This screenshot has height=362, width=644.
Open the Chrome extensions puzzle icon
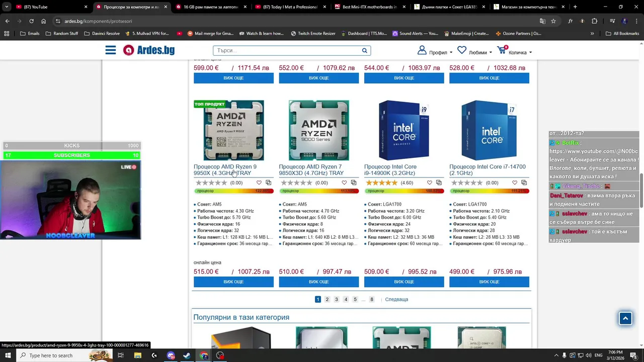(594, 21)
